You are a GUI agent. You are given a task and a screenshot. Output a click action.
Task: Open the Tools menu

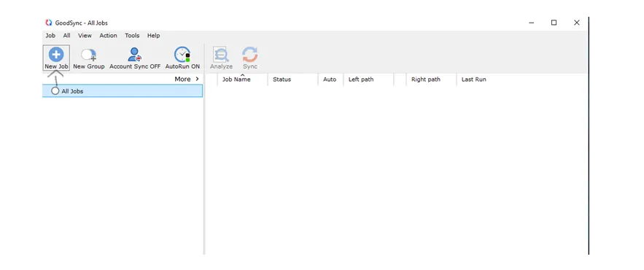(x=132, y=36)
